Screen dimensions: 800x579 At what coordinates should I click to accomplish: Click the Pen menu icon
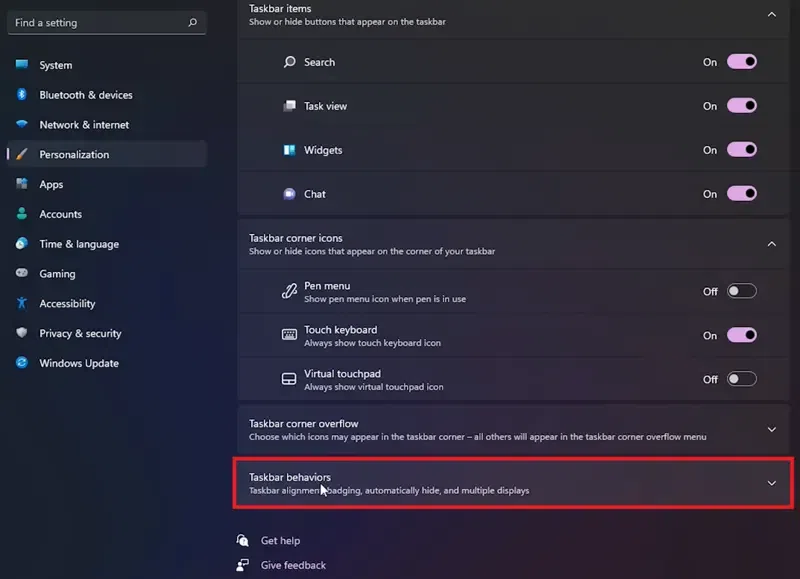click(289, 291)
